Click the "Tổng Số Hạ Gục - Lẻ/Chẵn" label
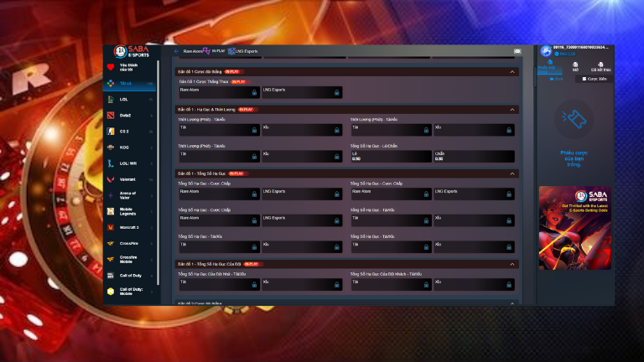 (374, 146)
